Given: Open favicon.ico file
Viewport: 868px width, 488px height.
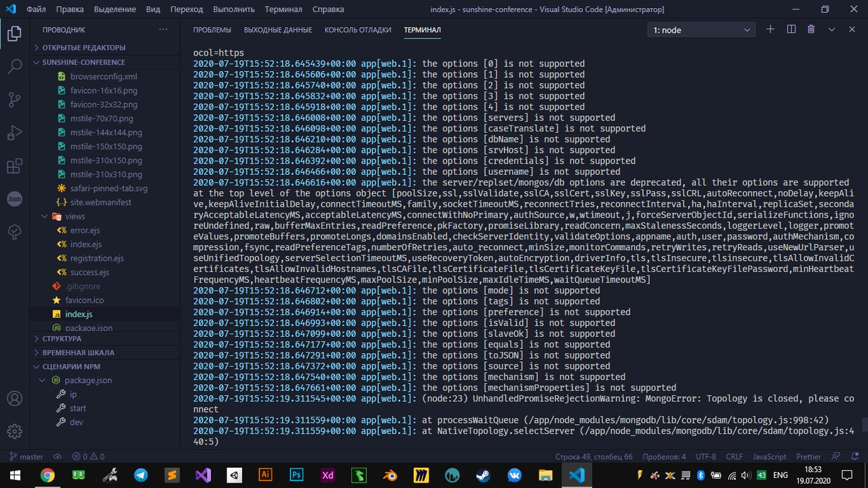Looking at the screenshot, I should (84, 300).
